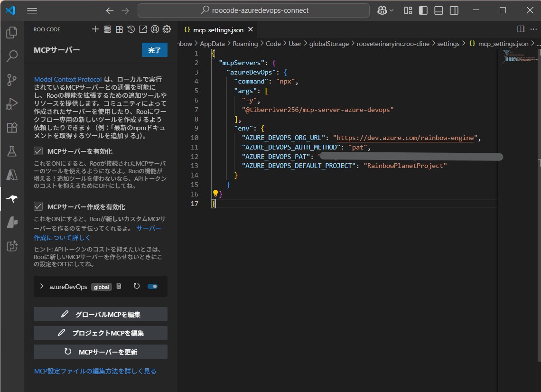Viewport: 541px width, 392px height.
Task: Open the Roo Code account icon
Action: (155, 29)
